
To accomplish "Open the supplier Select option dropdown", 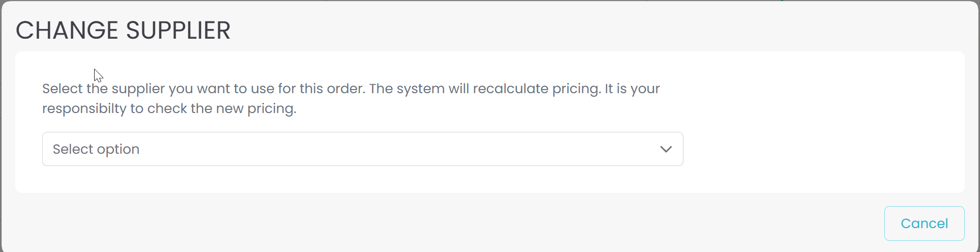I will tap(362, 149).
